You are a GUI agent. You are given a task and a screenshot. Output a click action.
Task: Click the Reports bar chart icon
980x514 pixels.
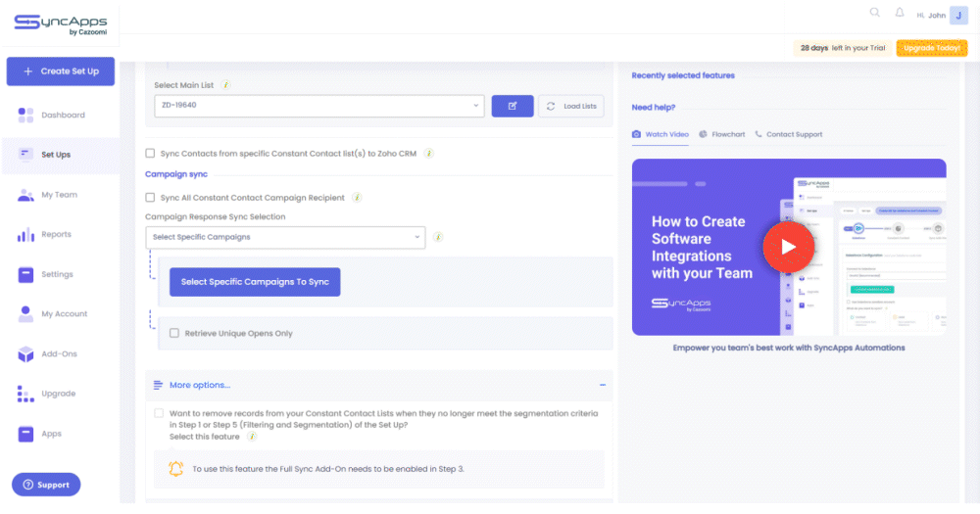[x=25, y=235]
